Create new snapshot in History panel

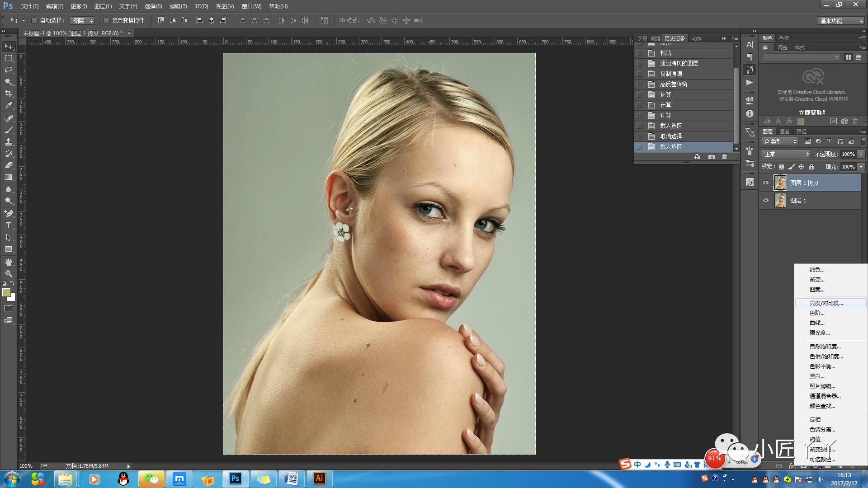[x=712, y=157]
